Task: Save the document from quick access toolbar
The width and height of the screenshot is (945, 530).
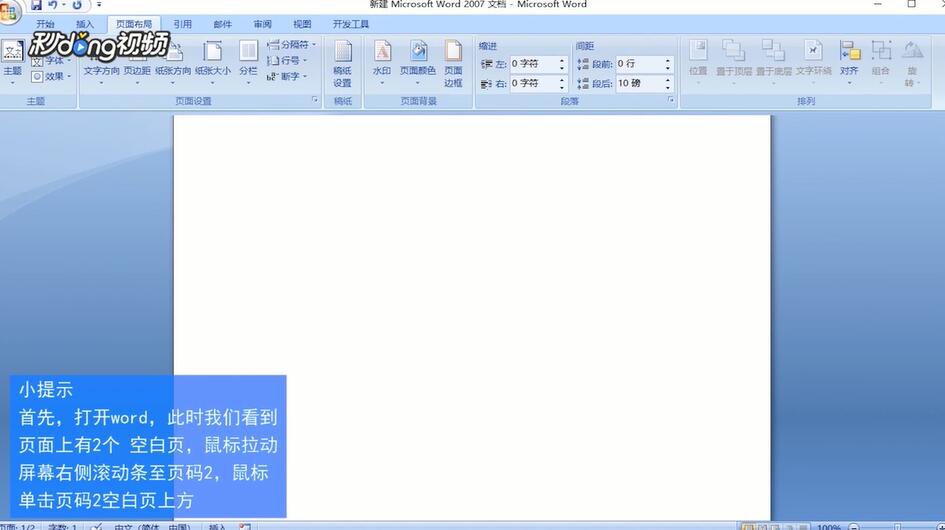Action: click(x=36, y=5)
